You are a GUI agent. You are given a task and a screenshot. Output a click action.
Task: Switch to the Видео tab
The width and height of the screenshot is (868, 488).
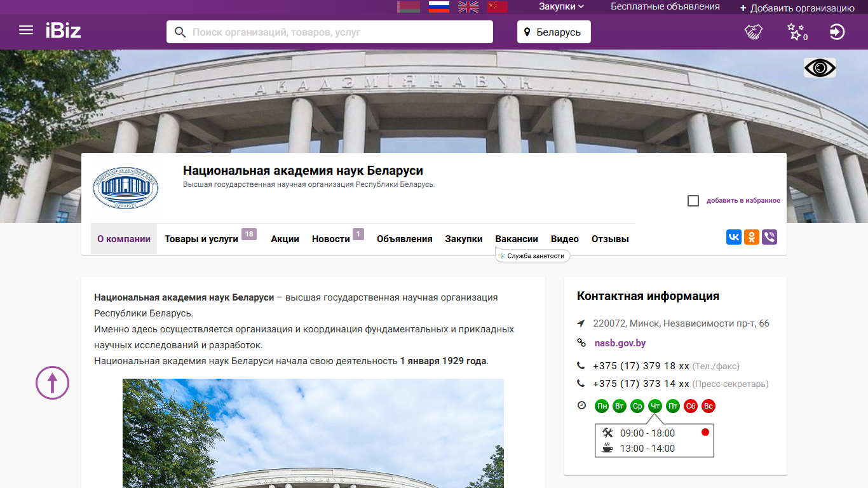pyautogui.click(x=565, y=239)
